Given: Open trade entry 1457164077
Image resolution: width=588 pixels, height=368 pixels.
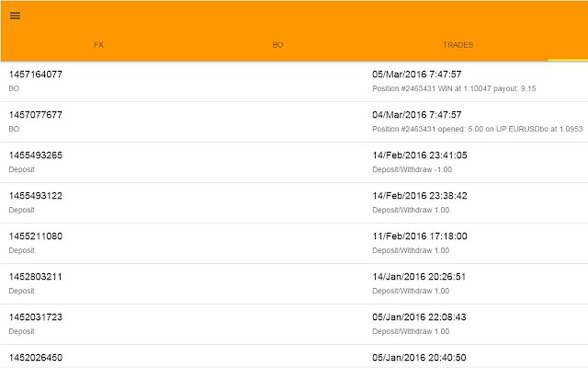Looking at the screenshot, I should 36,75.
